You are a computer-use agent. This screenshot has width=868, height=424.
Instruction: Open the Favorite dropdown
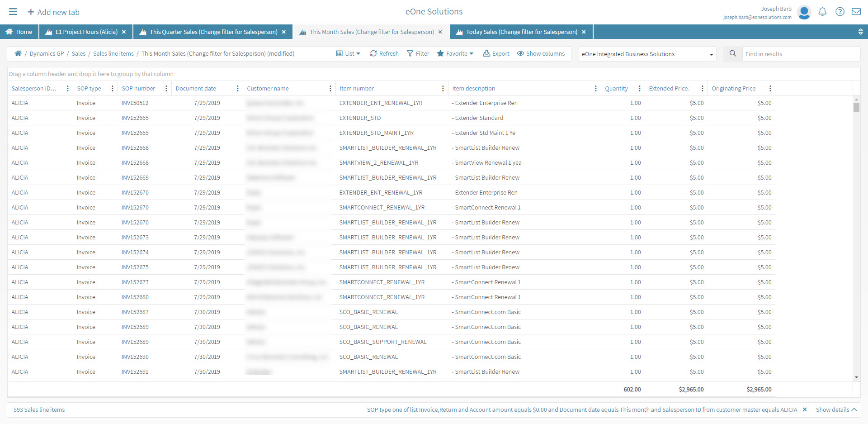(x=455, y=53)
